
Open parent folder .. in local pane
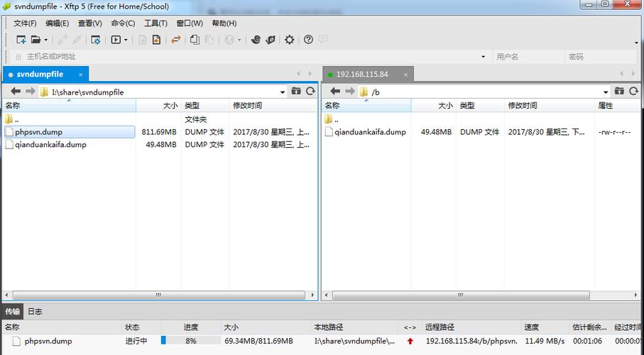[x=11, y=119]
